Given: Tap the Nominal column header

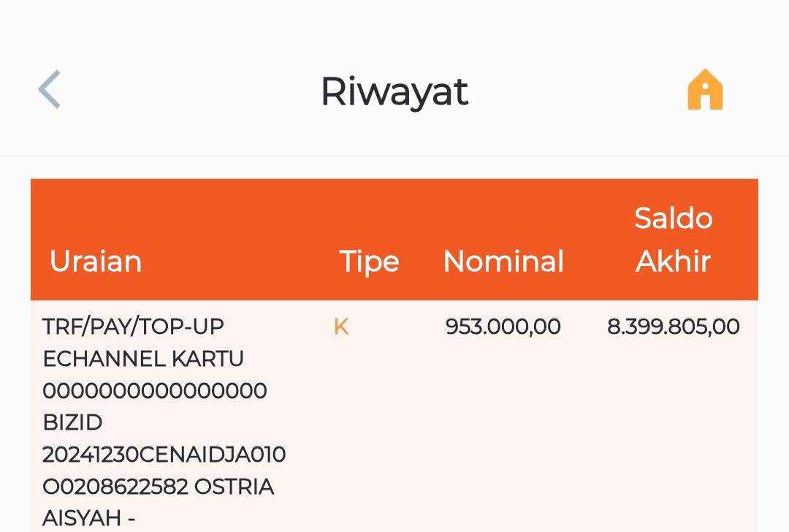Looking at the screenshot, I should [503, 261].
